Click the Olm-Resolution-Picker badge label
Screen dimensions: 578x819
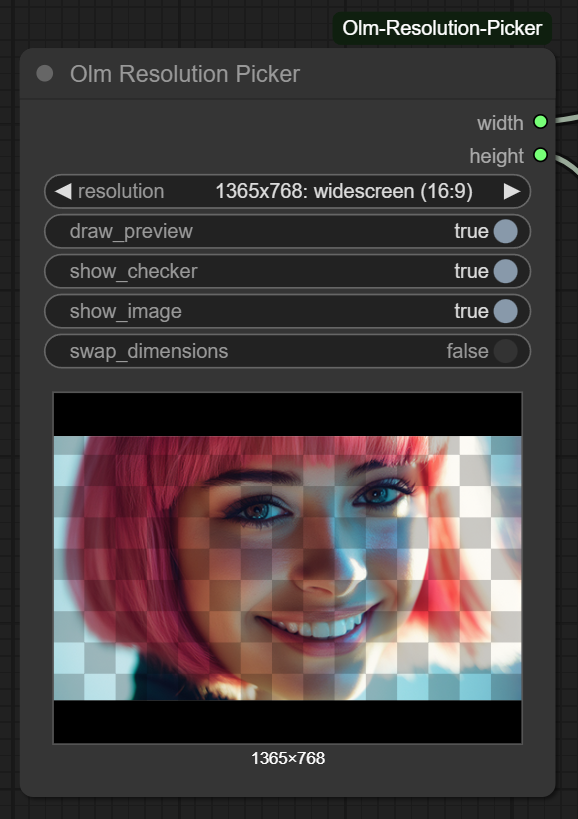442,28
